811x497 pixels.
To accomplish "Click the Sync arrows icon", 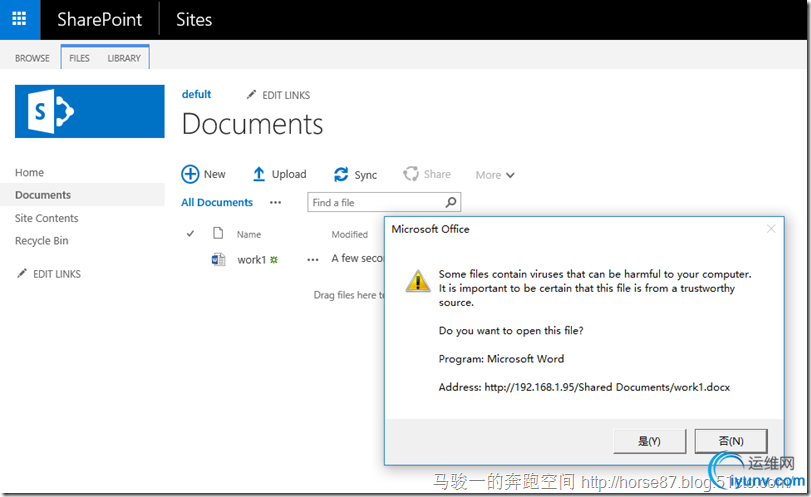I will 341,174.
